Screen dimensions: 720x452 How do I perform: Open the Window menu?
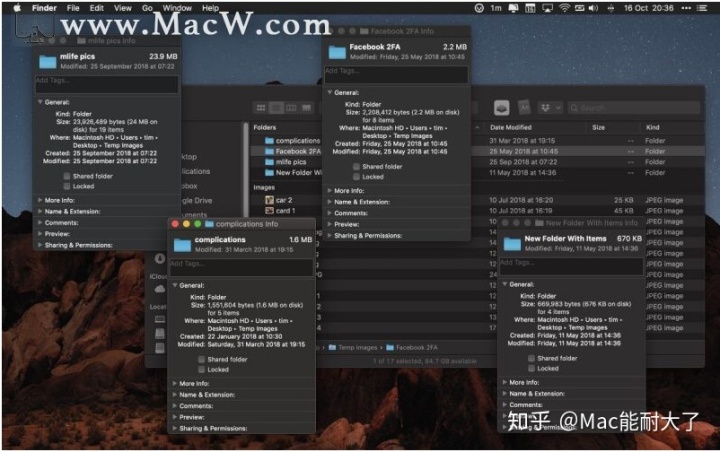(x=177, y=8)
